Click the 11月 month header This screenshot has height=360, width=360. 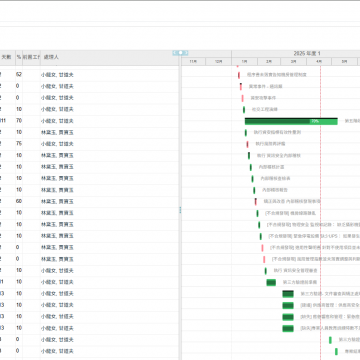[193, 62]
